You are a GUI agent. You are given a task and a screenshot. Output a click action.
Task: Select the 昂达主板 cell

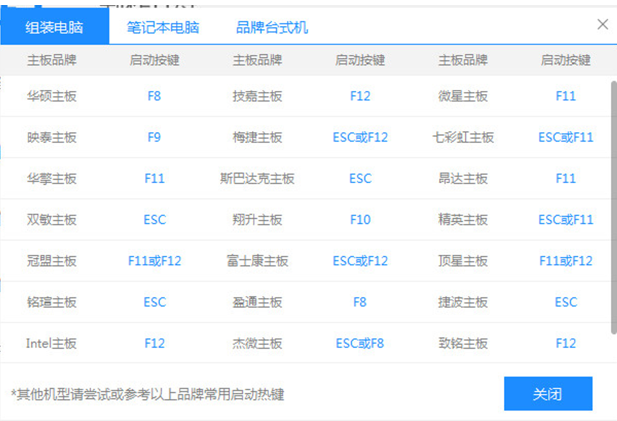(x=463, y=179)
